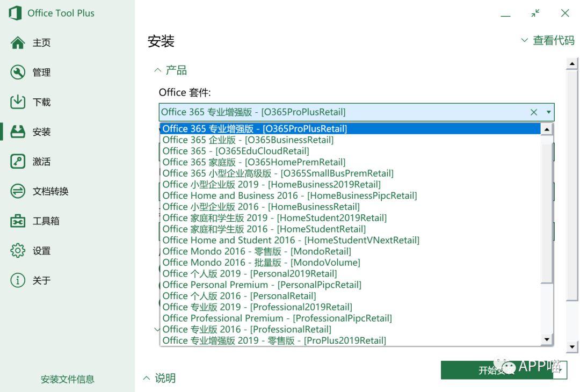Viewport: 580px width, 392px height.
Task: Pick Office 专业增强版 2019 零售版
Action: tap(351, 340)
